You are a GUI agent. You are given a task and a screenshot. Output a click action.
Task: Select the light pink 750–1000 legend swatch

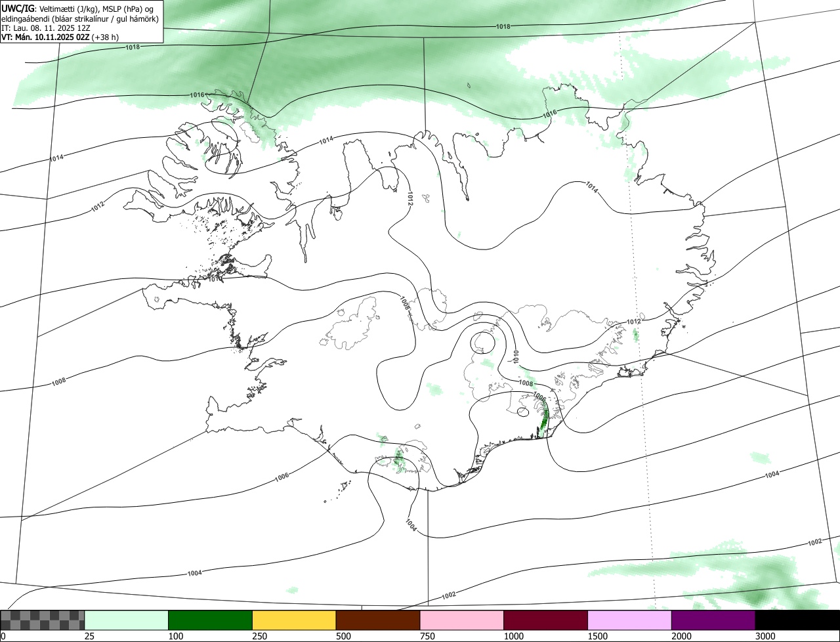462,620
